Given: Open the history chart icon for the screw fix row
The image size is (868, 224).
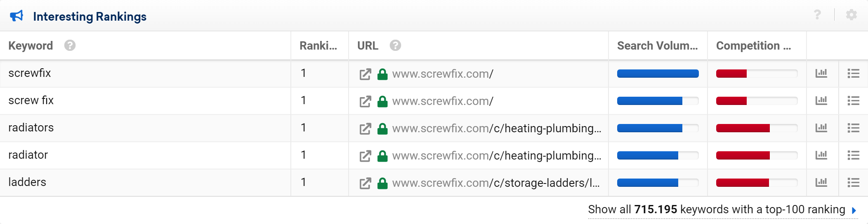Looking at the screenshot, I should point(821,100).
